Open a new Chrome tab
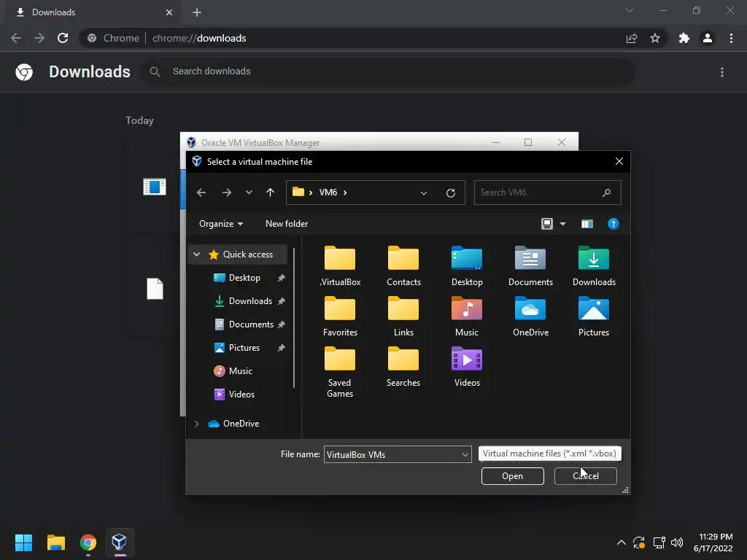 tap(197, 12)
